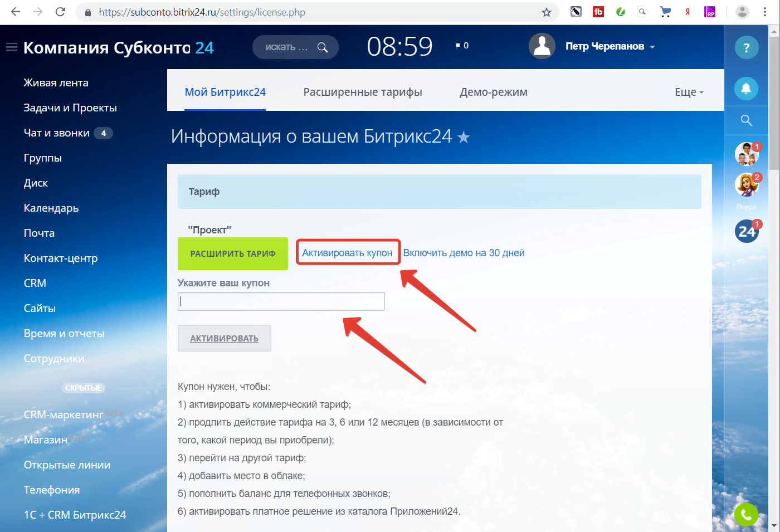
Task: Click the green phone call button
Action: [747, 515]
